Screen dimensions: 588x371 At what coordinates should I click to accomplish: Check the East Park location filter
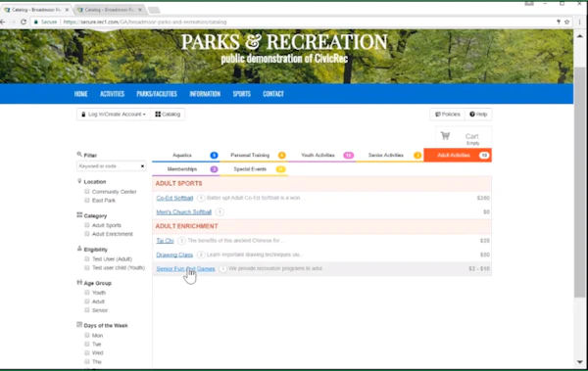87,201
